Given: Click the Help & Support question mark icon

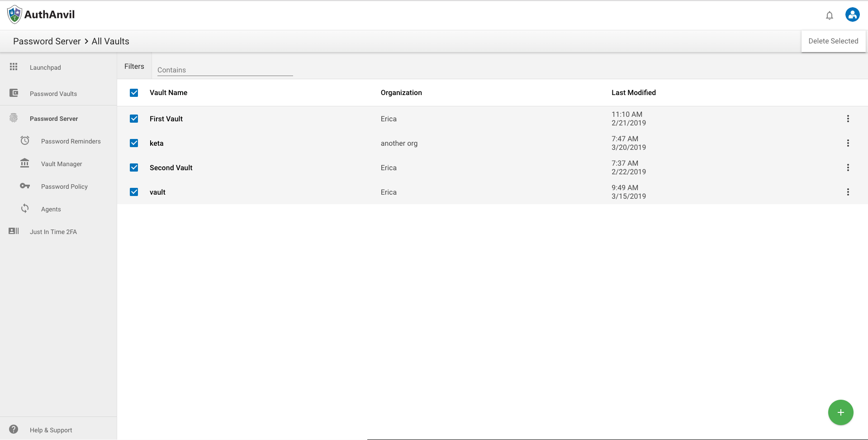Looking at the screenshot, I should pyautogui.click(x=14, y=429).
